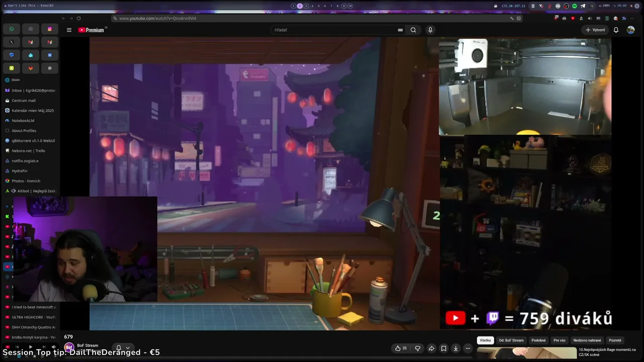The height and width of the screenshot is (362, 644).
Task: Open the Neboro.net Trello sidebar tab
Action: click(x=31, y=151)
